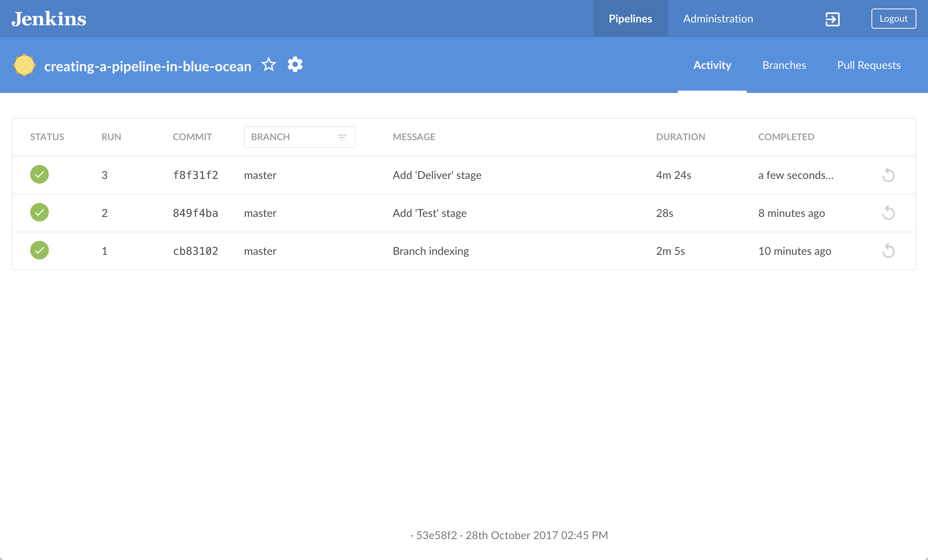Click the Jenkins logo
Screen dimensions: 928x560
49,19
